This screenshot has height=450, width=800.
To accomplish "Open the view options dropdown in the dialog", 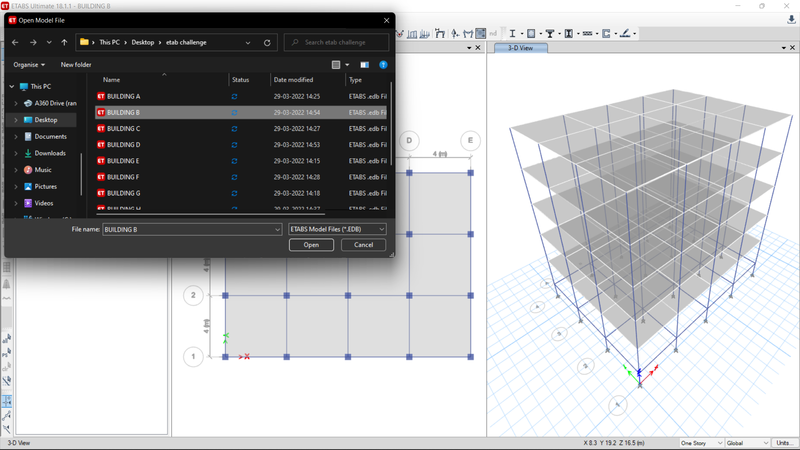I will click(347, 65).
